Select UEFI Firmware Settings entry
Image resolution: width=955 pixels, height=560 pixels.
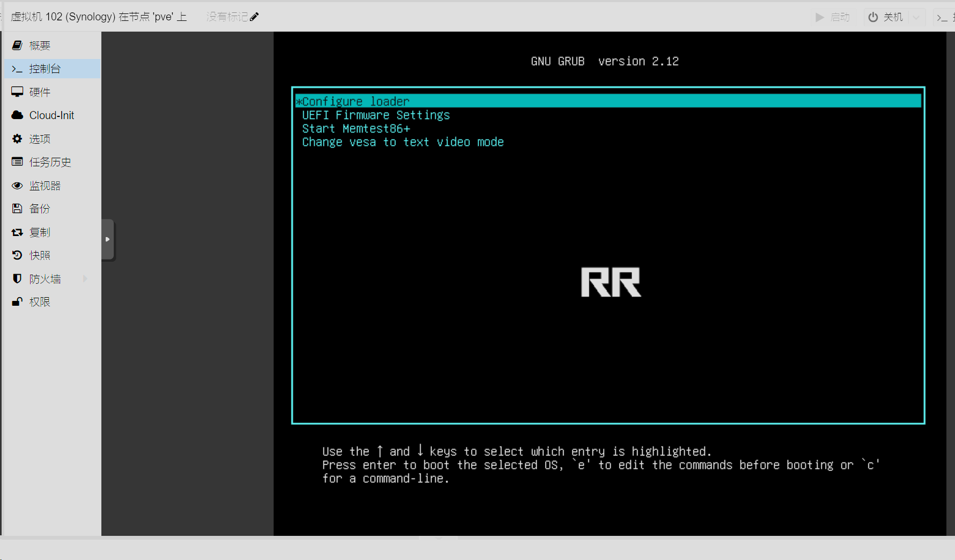tap(376, 115)
